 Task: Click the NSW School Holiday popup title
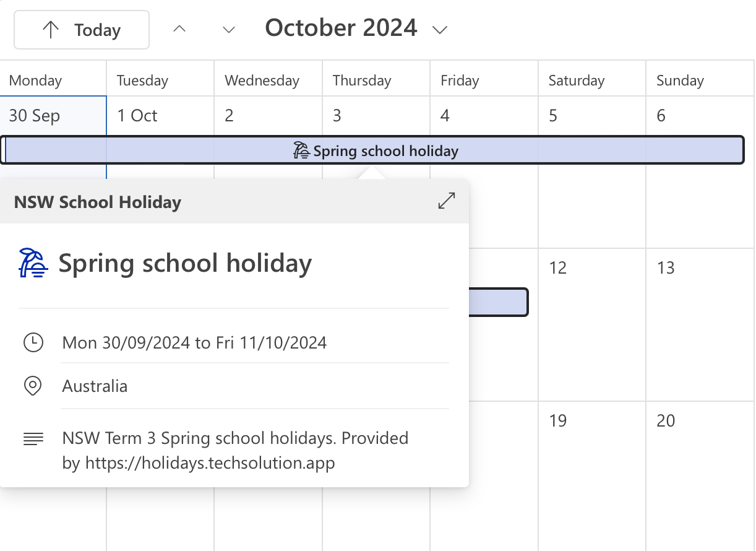coord(97,202)
